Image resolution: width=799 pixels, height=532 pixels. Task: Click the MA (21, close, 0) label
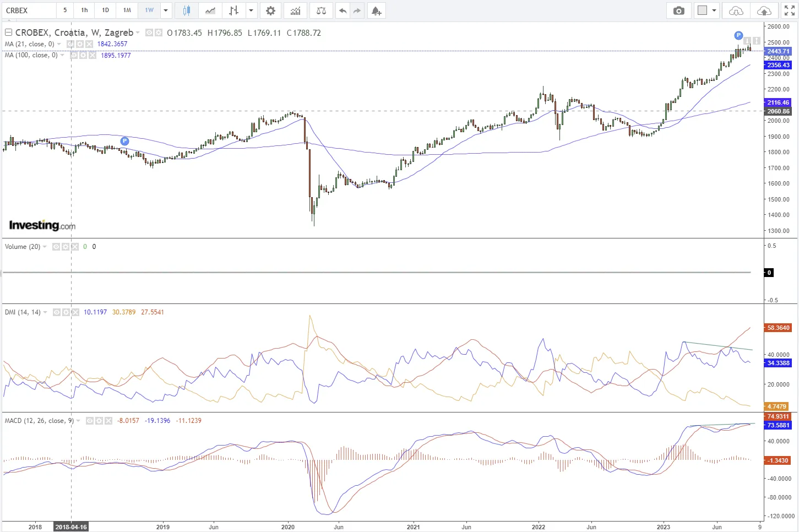(30, 44)
